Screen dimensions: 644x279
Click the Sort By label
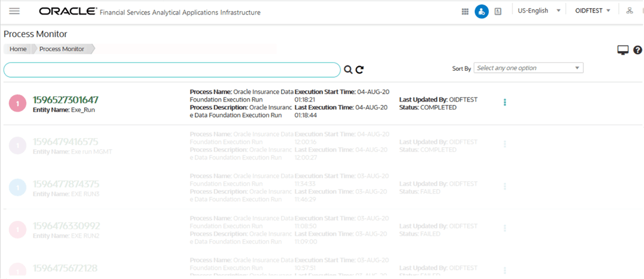click(x=462, y=68)
